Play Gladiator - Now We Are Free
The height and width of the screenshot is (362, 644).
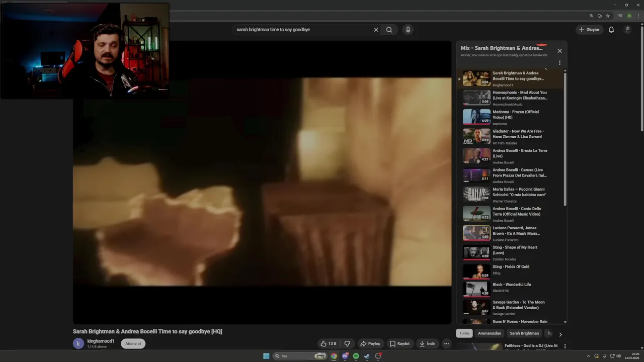tap(510, 136)
